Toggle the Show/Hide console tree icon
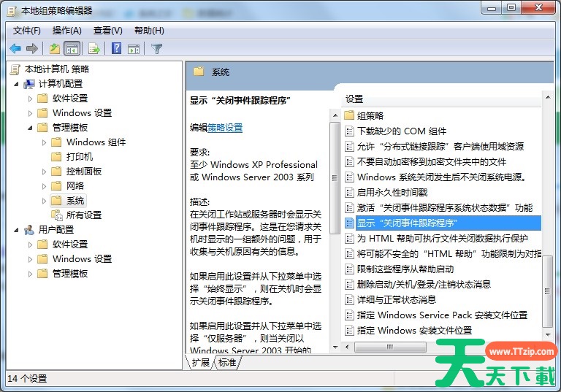The width and height of the screenshot is (561, 392). pyautogui.click(x=72, y=49)
